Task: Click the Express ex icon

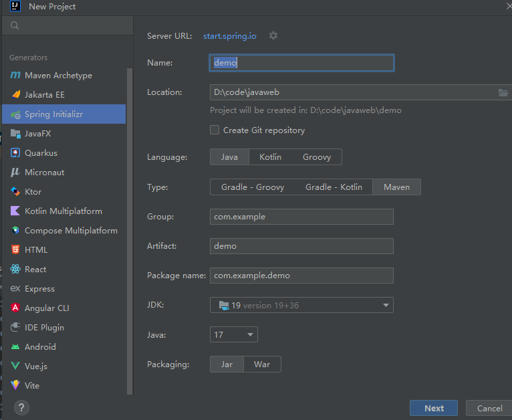Action: click(x=15, y=289)
